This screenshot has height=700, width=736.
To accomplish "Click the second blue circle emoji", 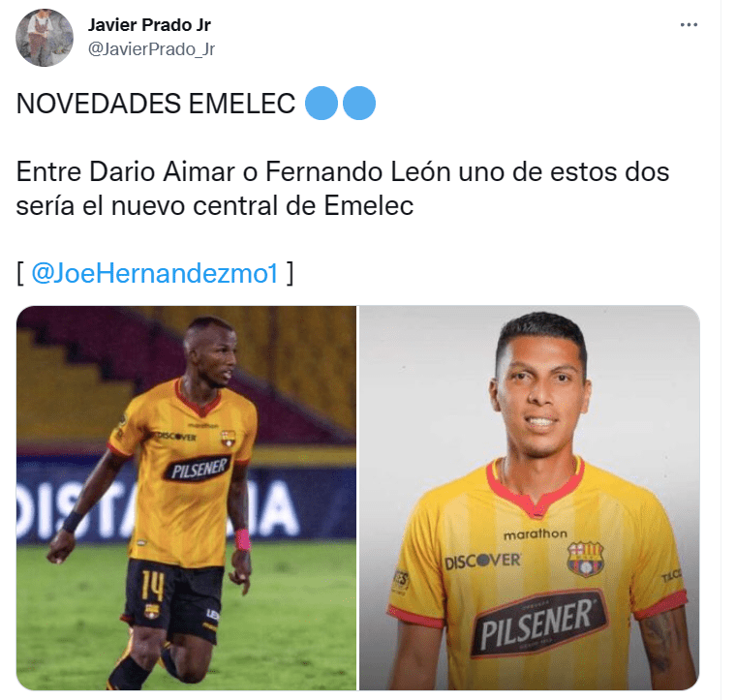I will pos(359,104).
